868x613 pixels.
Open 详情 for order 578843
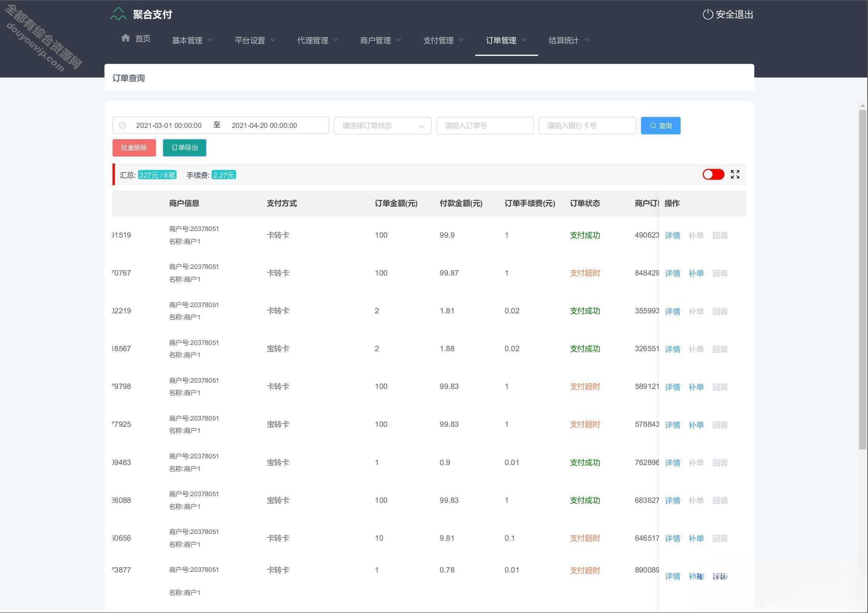pos(672,425)
